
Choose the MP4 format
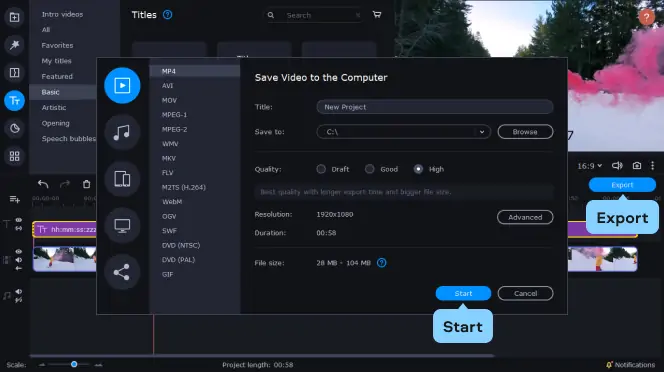tap(195, 71)
